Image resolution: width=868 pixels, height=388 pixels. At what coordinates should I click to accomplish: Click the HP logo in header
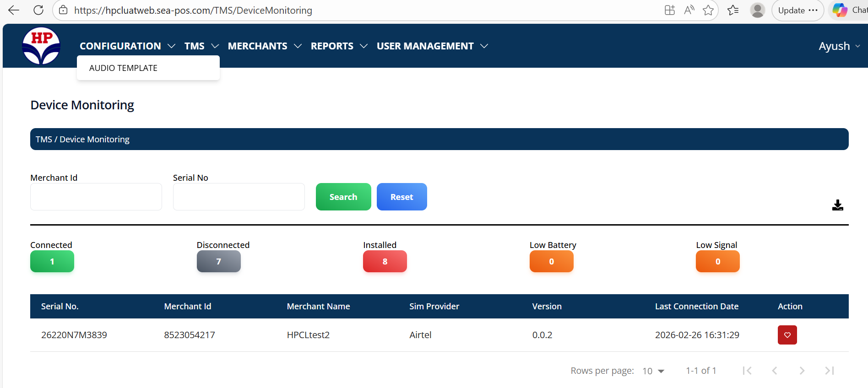(x=41, y=46)
